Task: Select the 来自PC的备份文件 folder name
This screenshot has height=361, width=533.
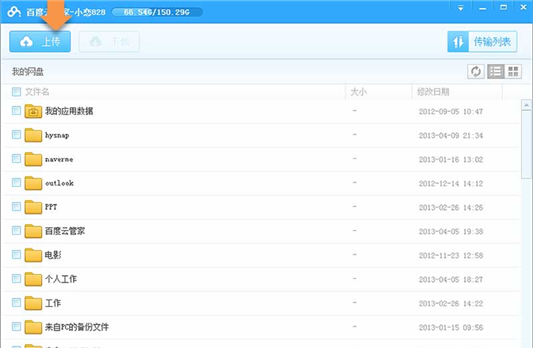Action: [x=77, y=327]
